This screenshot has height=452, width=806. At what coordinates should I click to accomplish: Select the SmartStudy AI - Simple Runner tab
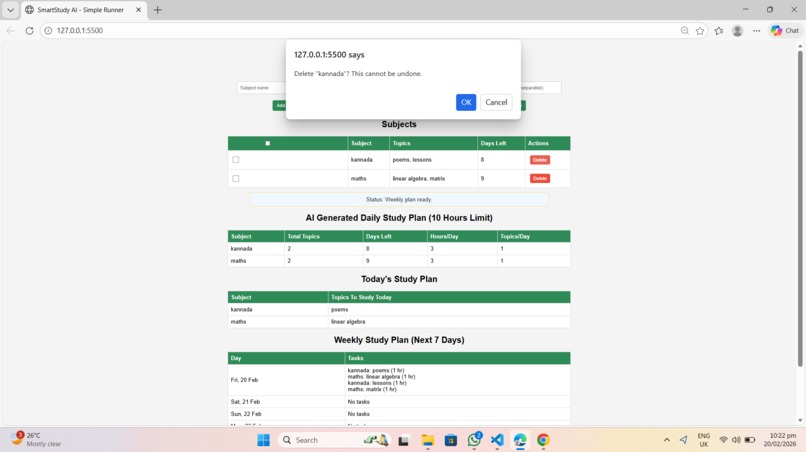coord(81,10)
